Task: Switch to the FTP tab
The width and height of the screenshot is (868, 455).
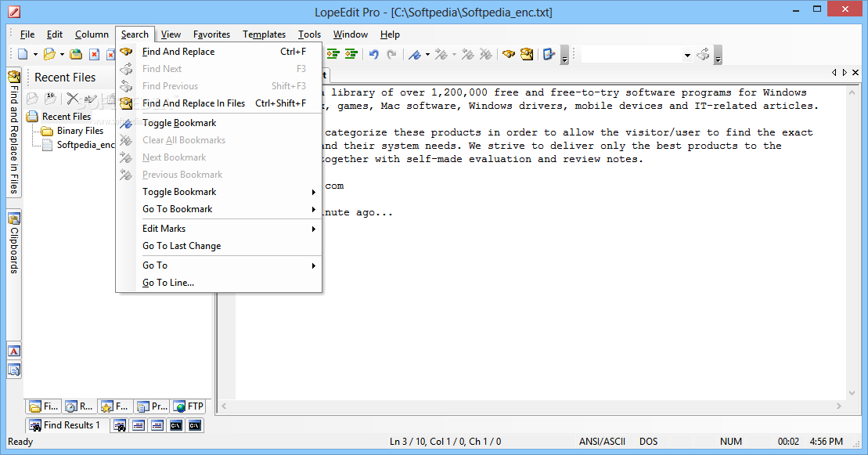Action: (x=188, y=406)
